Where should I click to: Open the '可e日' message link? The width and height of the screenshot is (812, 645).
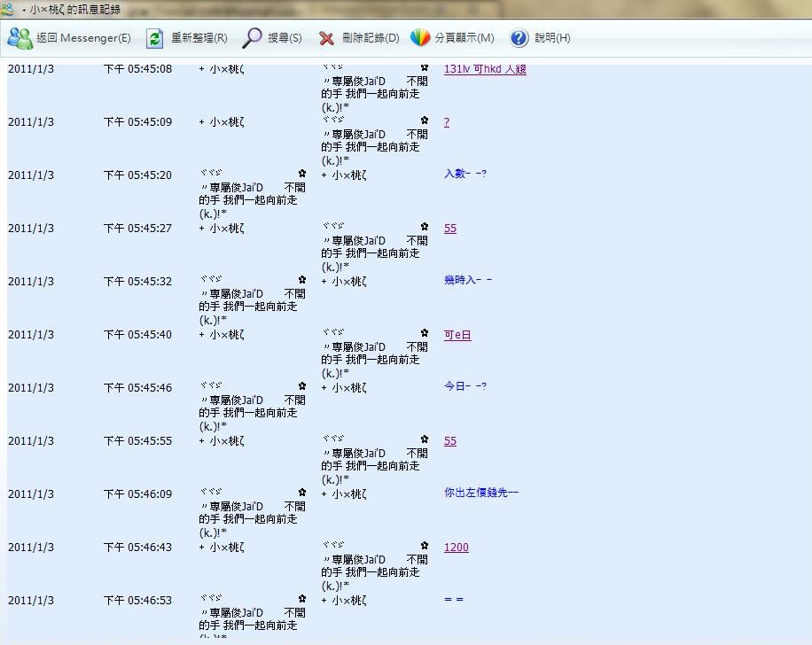click(x=457, y=335)
